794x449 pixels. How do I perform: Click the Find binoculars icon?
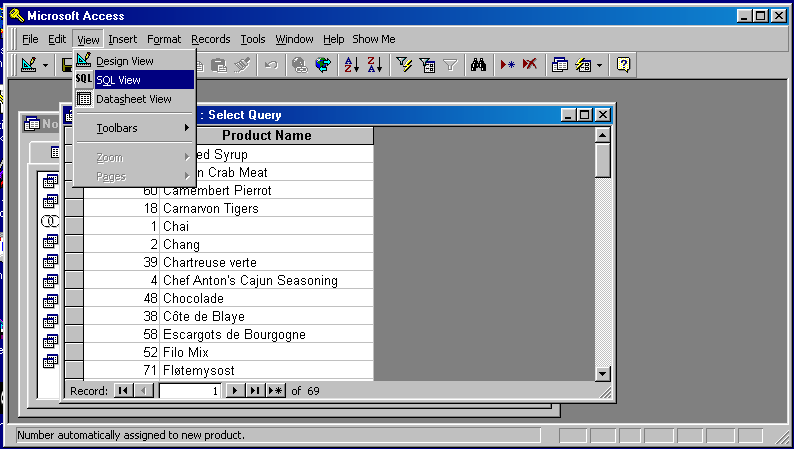(479, 65)
